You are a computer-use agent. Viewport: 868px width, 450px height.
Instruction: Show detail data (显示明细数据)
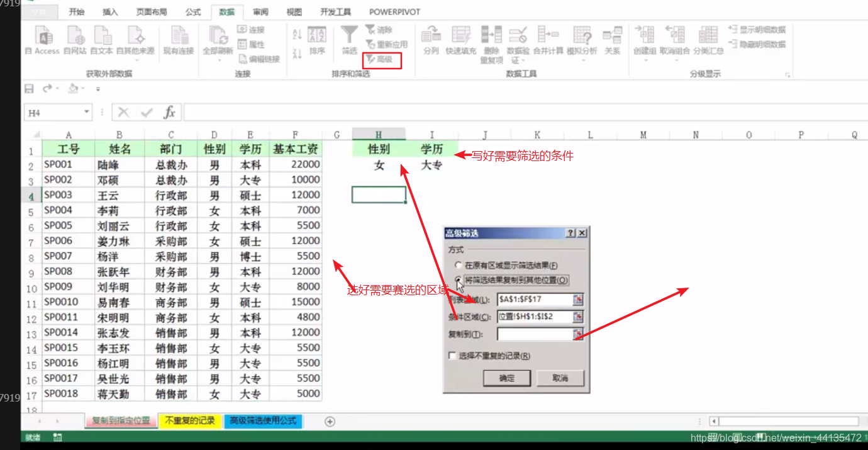[x=757, y=30]
